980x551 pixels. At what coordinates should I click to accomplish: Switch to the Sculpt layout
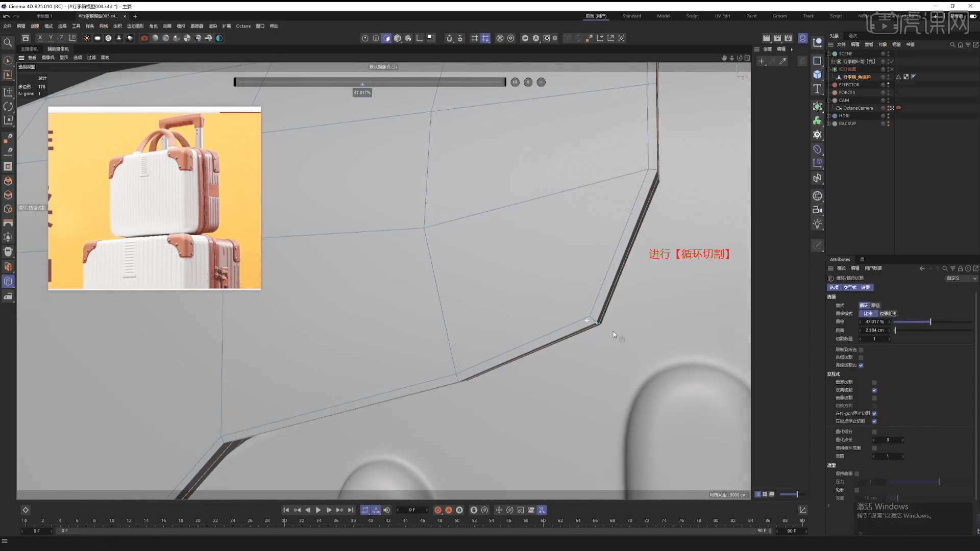coord(692,16)
